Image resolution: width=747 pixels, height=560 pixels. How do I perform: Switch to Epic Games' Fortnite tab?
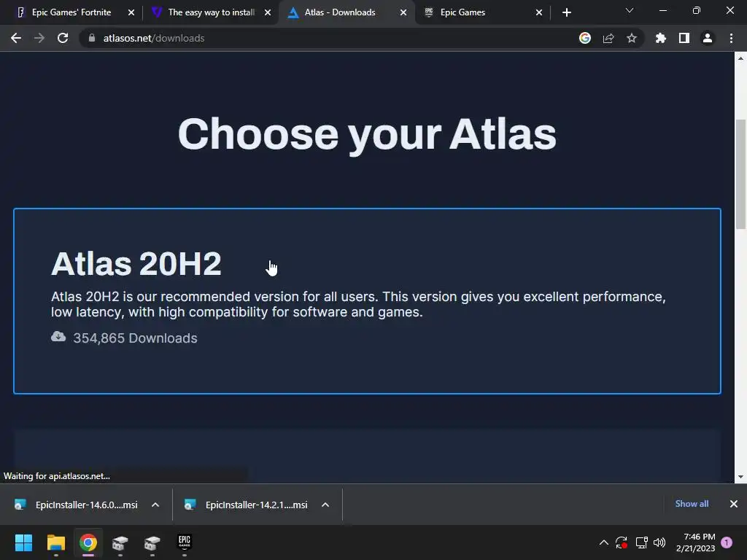coord(71,12)
